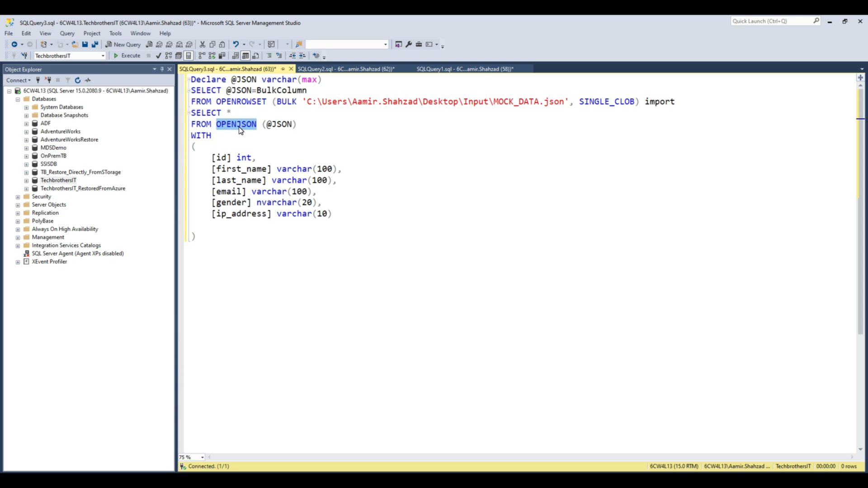
Task: Open Activity Monitor from Object Explorer toolbar
Action: tap(88, 80)
